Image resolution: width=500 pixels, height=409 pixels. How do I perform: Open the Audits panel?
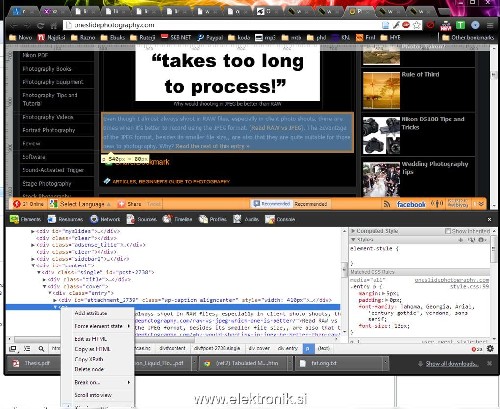pos(246,219)
